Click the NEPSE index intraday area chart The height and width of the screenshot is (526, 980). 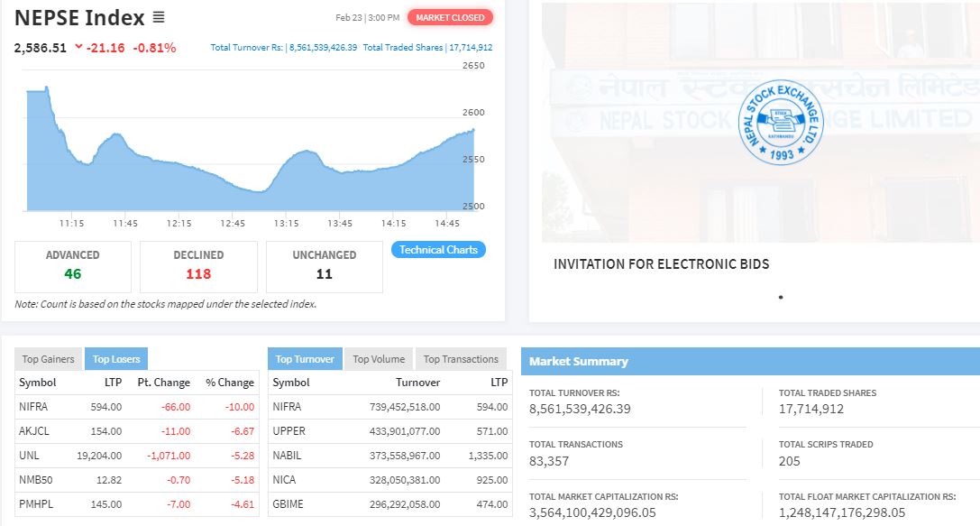(250, 149)
